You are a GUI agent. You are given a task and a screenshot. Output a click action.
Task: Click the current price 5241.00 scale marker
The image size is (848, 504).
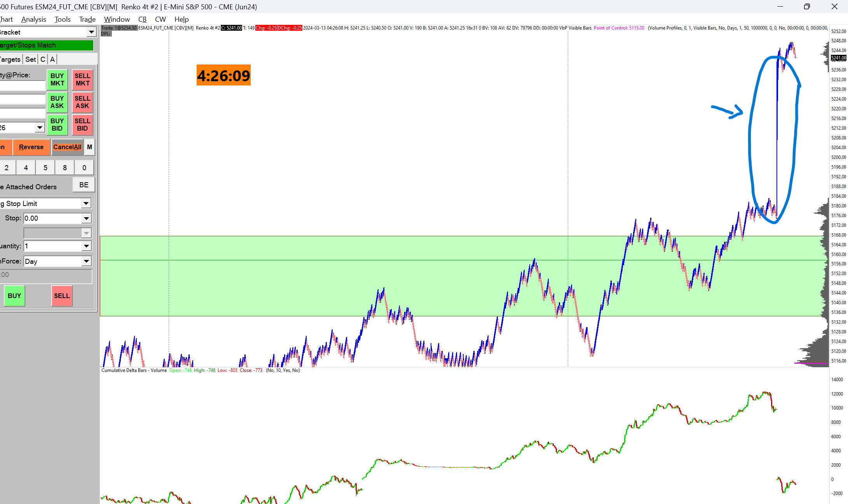click(838, 58)
